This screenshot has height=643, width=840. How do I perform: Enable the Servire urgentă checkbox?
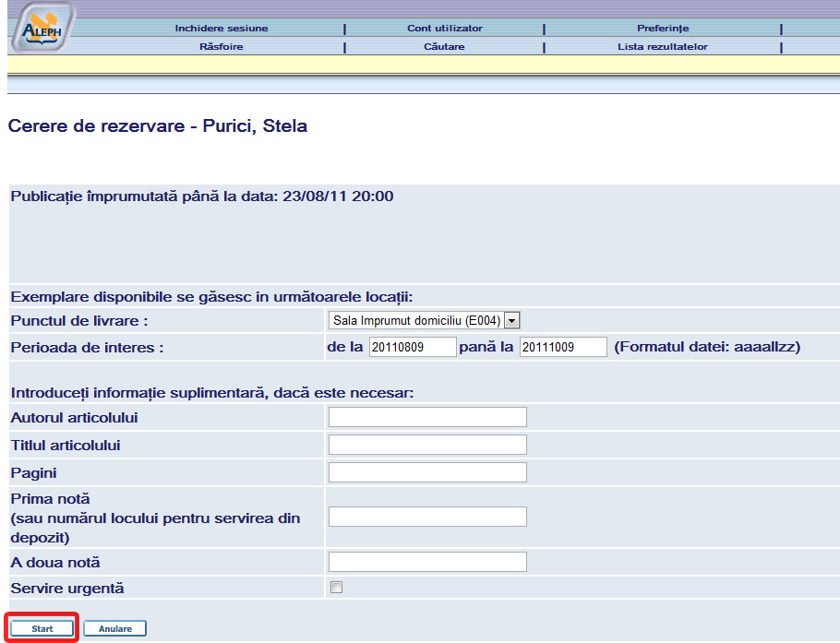click(x=337, y=588)
